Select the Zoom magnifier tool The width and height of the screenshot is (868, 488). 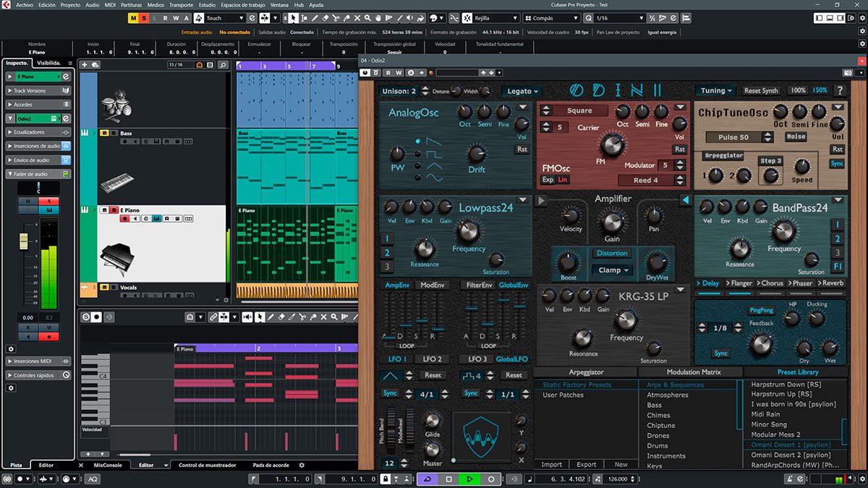coord(367,17)
